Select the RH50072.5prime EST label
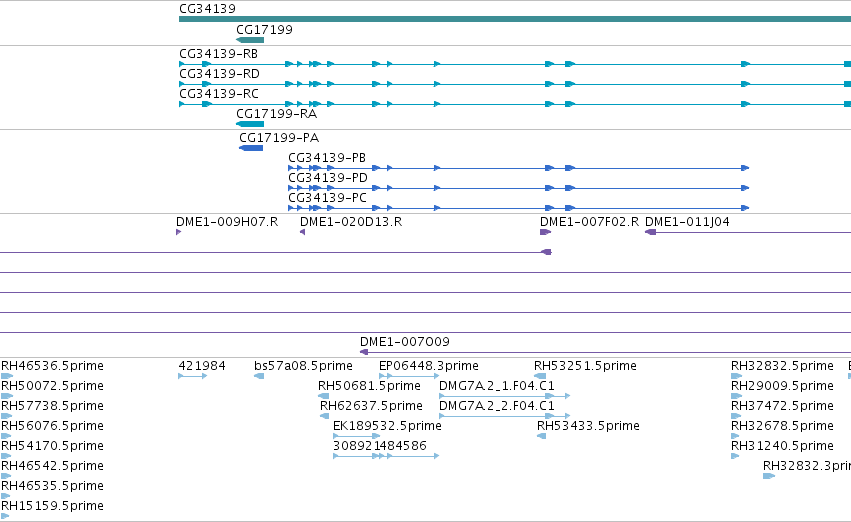This screenshot has height=522, width=851. pos(52,386)
